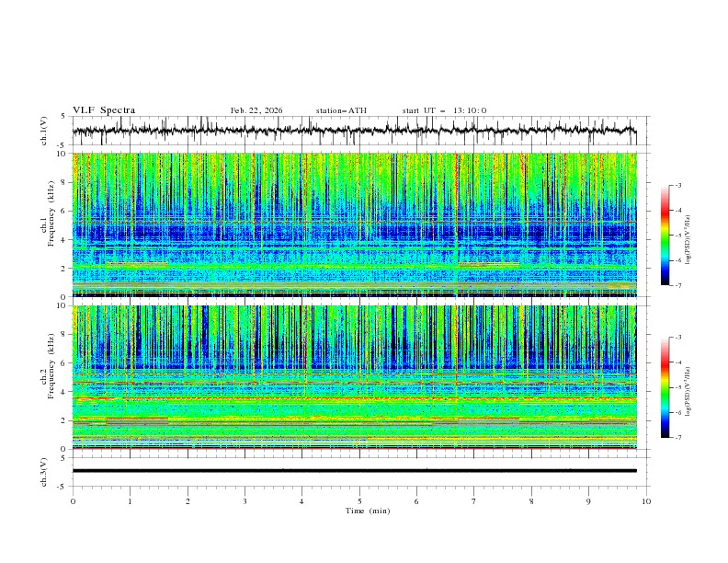Click the "-5" tick on ch.2 colorbar
This screenshot has width=728, height=563.
pos(678,387)
